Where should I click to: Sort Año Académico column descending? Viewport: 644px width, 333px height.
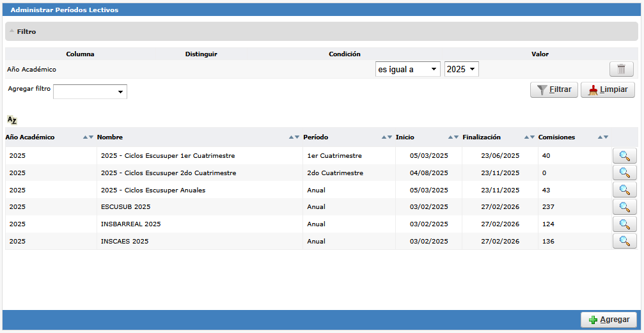click(x=91, y=137)
